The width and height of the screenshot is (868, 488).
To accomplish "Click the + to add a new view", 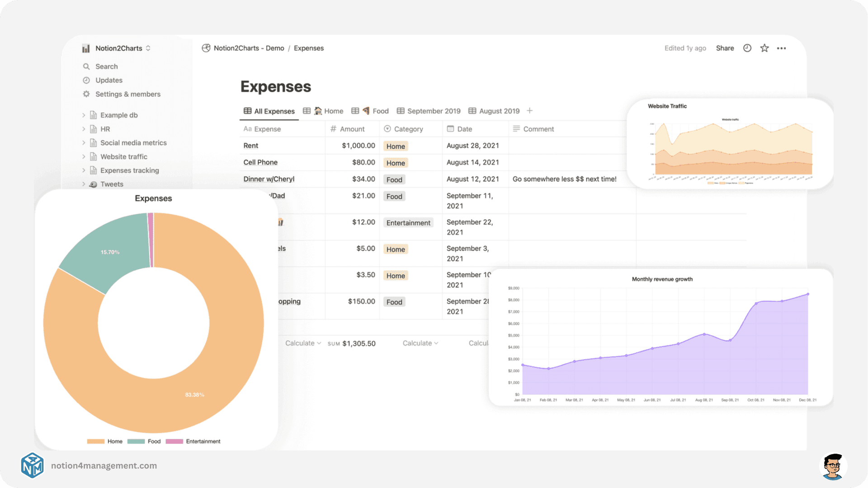I will (530, 111).
